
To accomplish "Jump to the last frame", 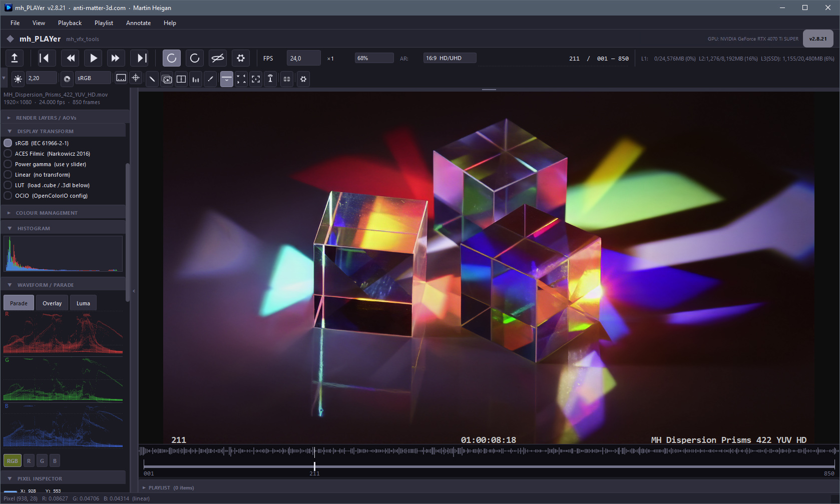I will click(x=140, y=58).
